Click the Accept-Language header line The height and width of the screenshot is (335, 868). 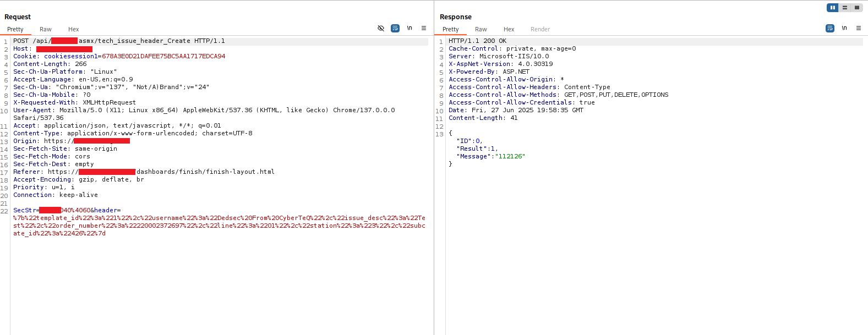[x=73, y=79]
